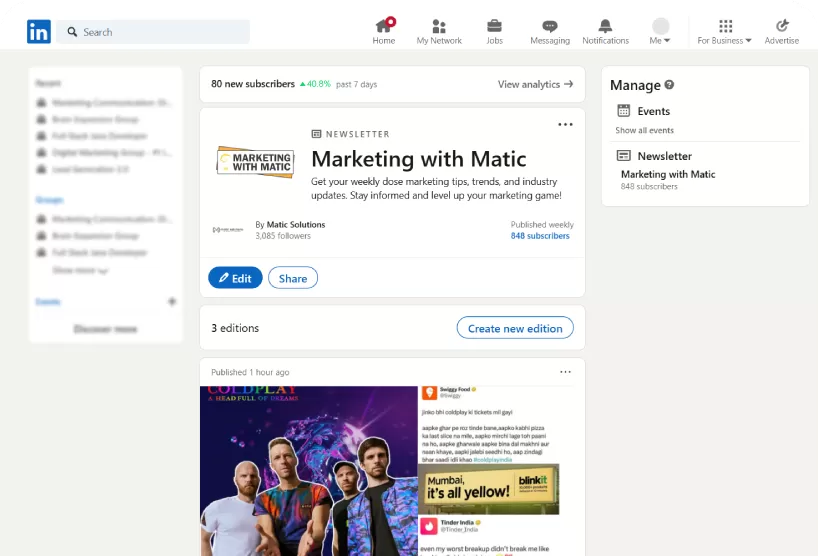The width and height of the screenshot is (818, 556).
Task: Click the Matic Solutions small logo
Action: pos(228,229)
